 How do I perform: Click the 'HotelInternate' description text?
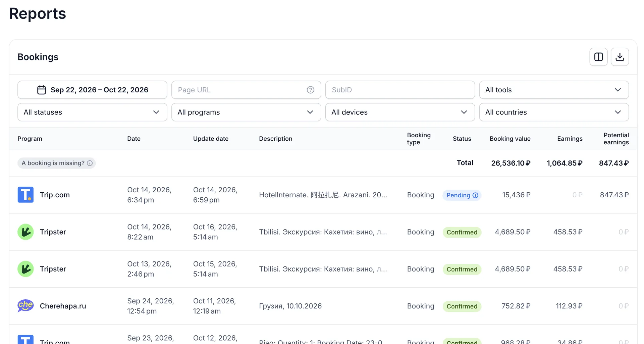coord(323,195)
